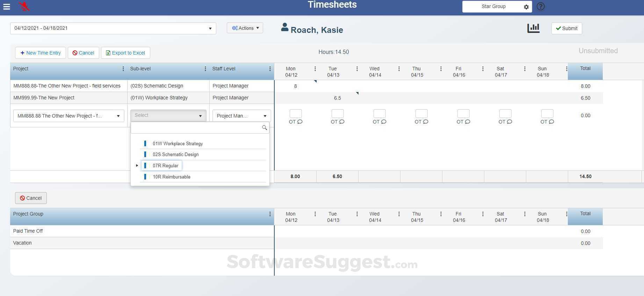
Task: Click Monday hours input in new entry row
Action: point(296,113)
